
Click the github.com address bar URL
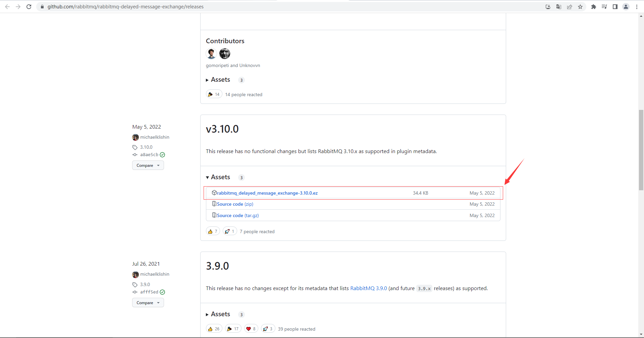point(125,7)
